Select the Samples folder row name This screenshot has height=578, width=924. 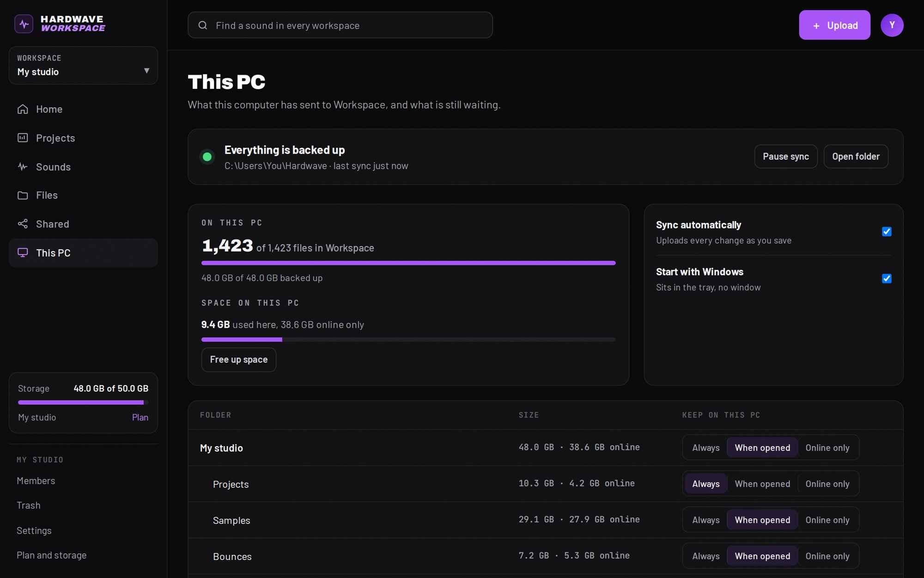click(231, 520)
